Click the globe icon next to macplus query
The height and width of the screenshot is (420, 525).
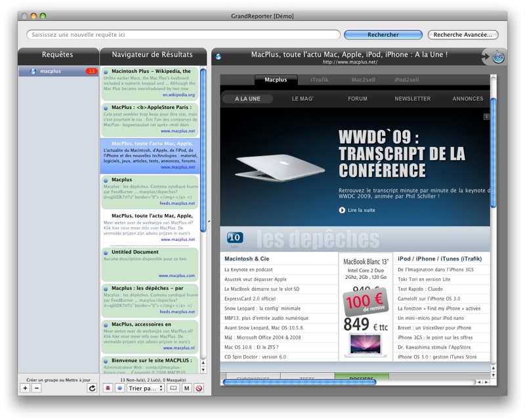click(33, 71)
